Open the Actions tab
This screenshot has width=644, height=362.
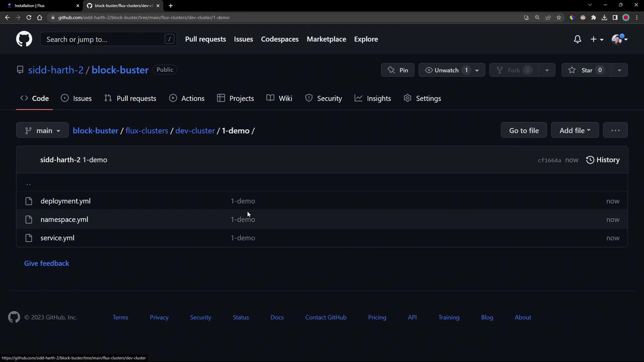click(187, 99)
